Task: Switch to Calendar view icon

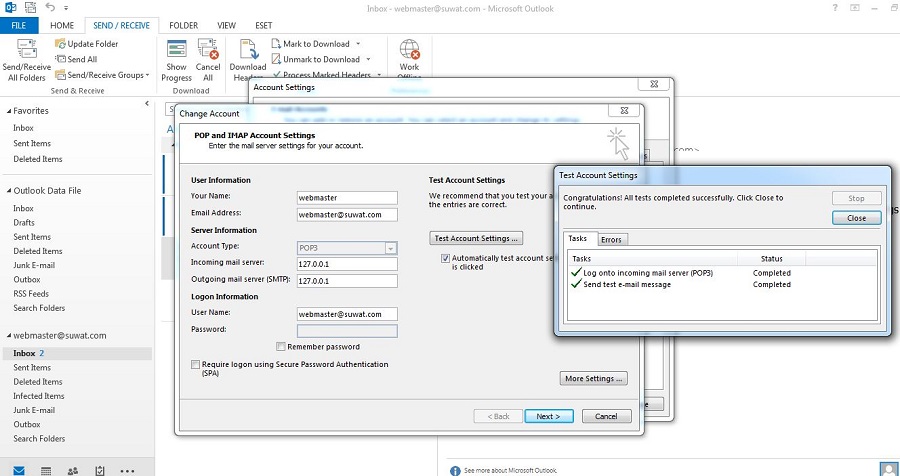Action: (x=46, y=471)
